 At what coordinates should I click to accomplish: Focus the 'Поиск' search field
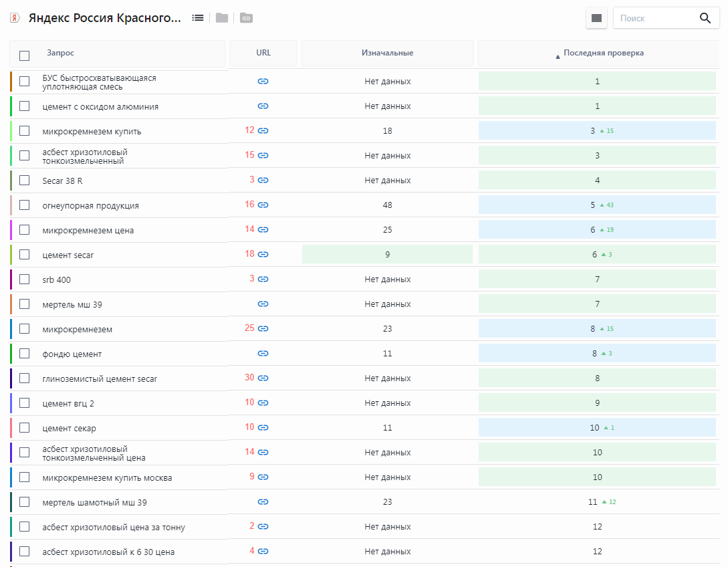(x=655, y=19)
